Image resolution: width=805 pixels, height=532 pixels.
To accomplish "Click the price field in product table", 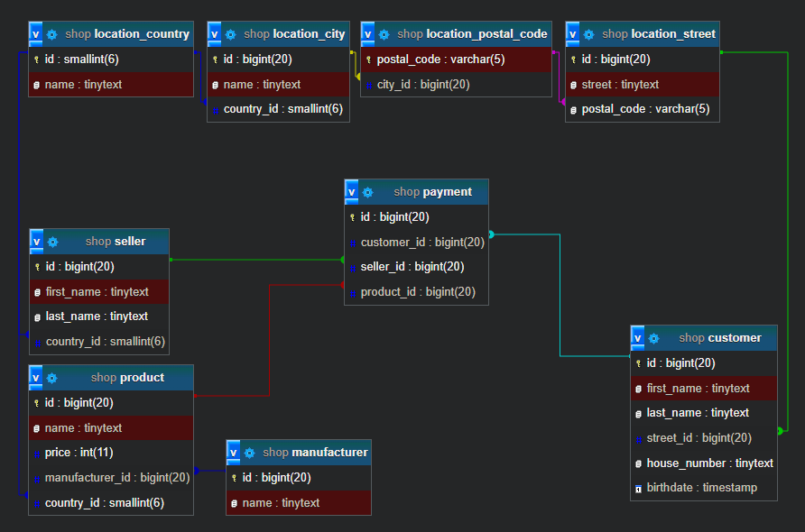I will click(59, 452).
